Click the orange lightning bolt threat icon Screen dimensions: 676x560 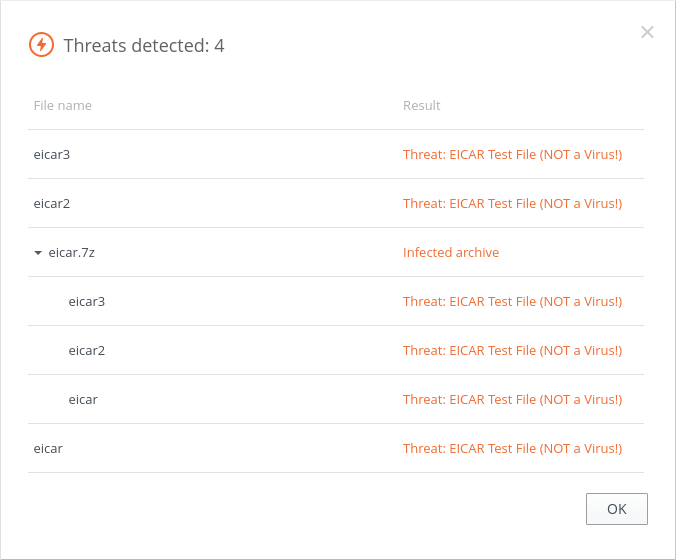click(x=41, y=44)
